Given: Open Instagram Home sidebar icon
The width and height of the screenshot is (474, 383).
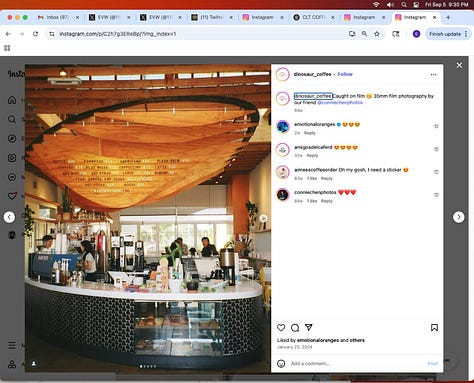Looking at the screenshot, I should pyautogui.click(x=12, y=100).
